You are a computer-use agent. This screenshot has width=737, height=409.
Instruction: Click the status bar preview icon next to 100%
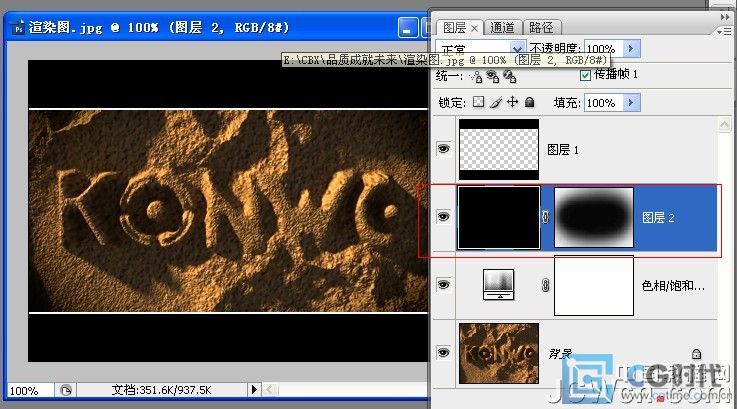pyautogui.click(x=66, y=390)
